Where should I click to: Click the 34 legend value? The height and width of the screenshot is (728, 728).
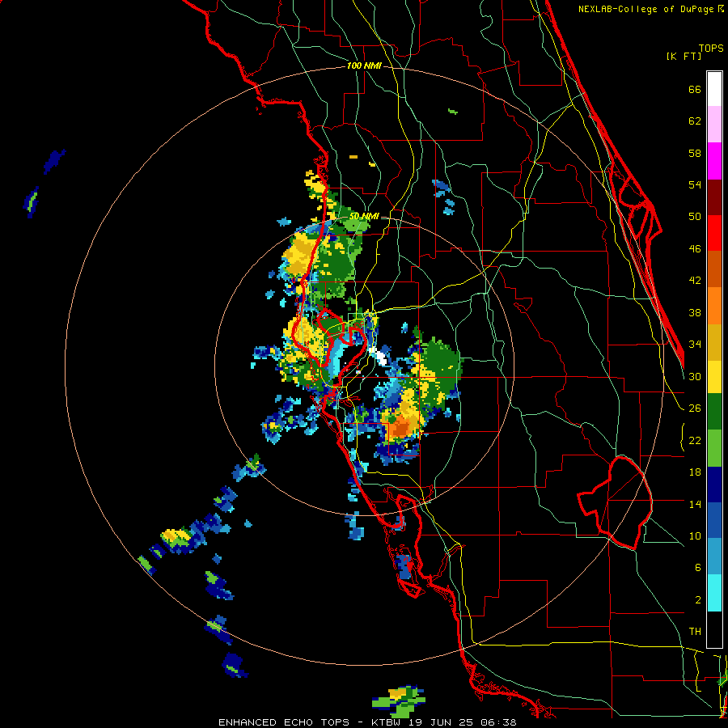(x=695, y=345)
